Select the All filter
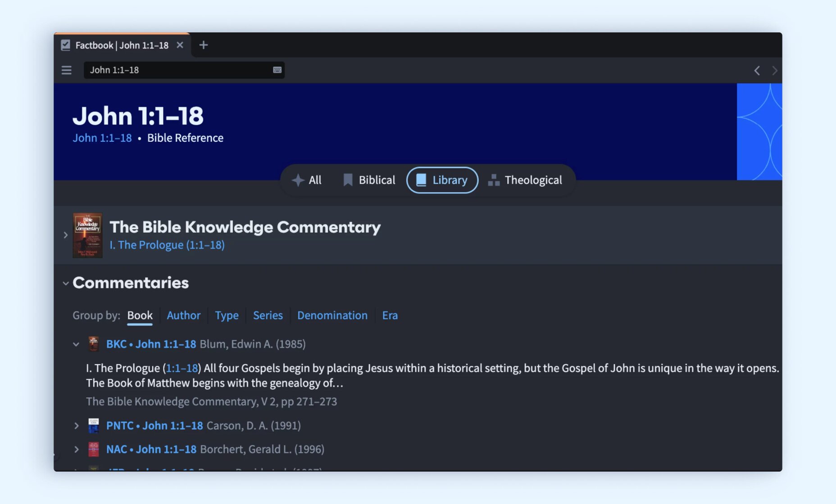The image size is (836, 504). click(307, 180)
